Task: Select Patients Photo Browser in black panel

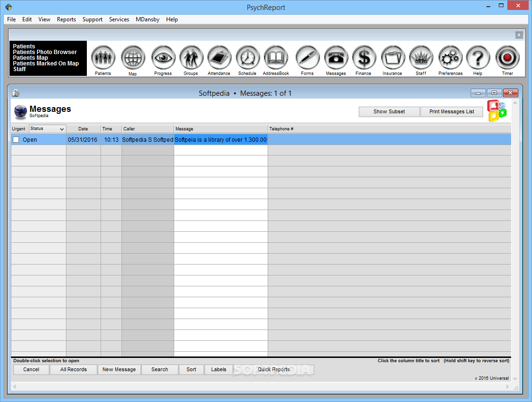Action: pyautogui.click(x=45, y=52)
